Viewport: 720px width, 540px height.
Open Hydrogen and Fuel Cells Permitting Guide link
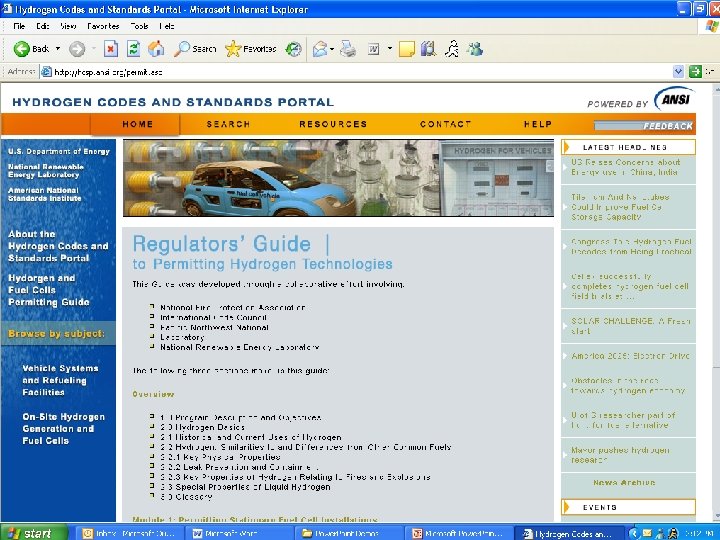(x=49, y=290)
